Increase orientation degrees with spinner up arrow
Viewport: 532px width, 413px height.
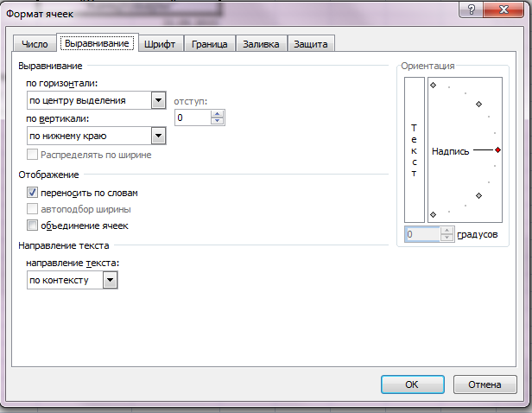click(446, 231)
